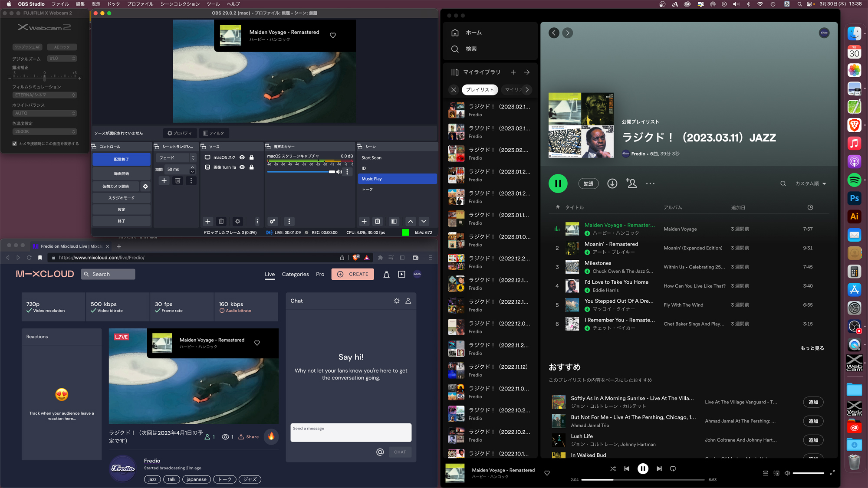Download the playlist with the arrow icon
This screenshot has width=868, height=488.
(612, 183)
